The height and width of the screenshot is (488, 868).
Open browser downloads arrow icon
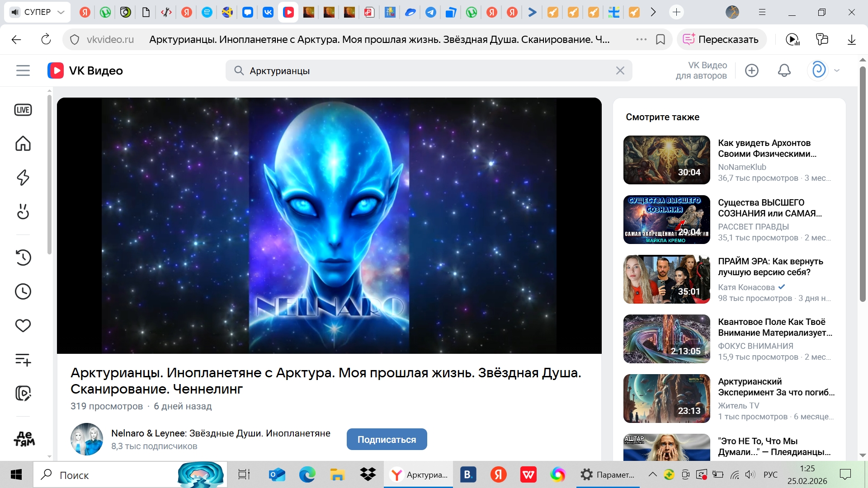pos(852,40)
